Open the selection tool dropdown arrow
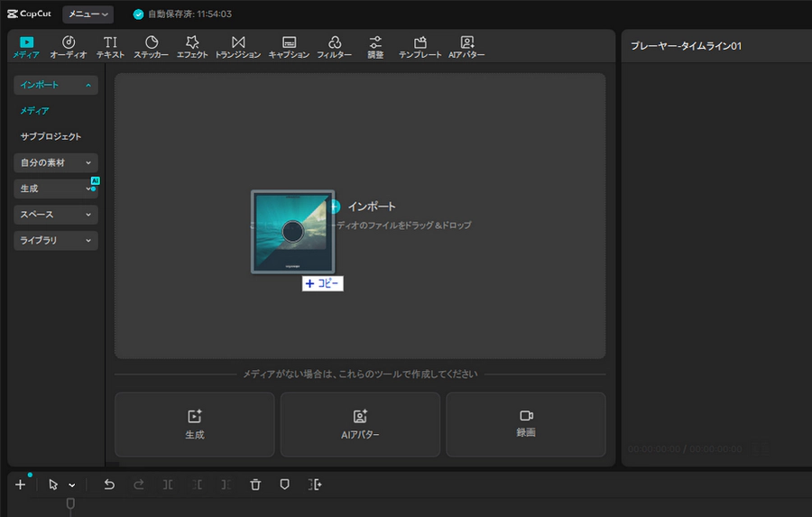Screen dimensions: 812x517 pyautogui.click(x=72, y=485)
